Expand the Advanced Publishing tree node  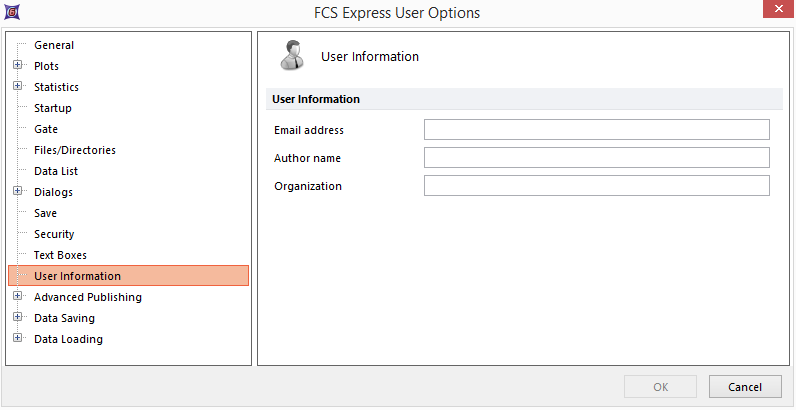point(17,297)
